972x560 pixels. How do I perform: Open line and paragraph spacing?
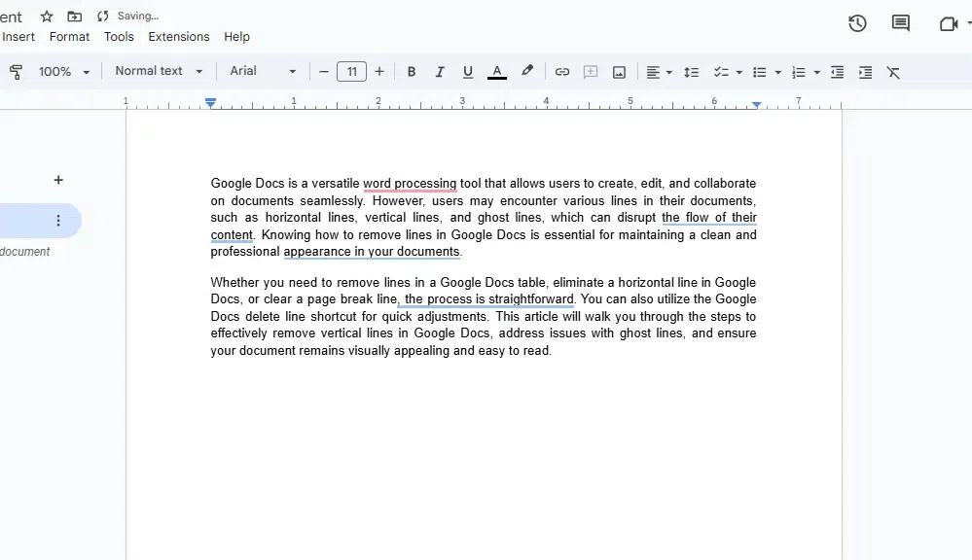click(x=691, y=73)
